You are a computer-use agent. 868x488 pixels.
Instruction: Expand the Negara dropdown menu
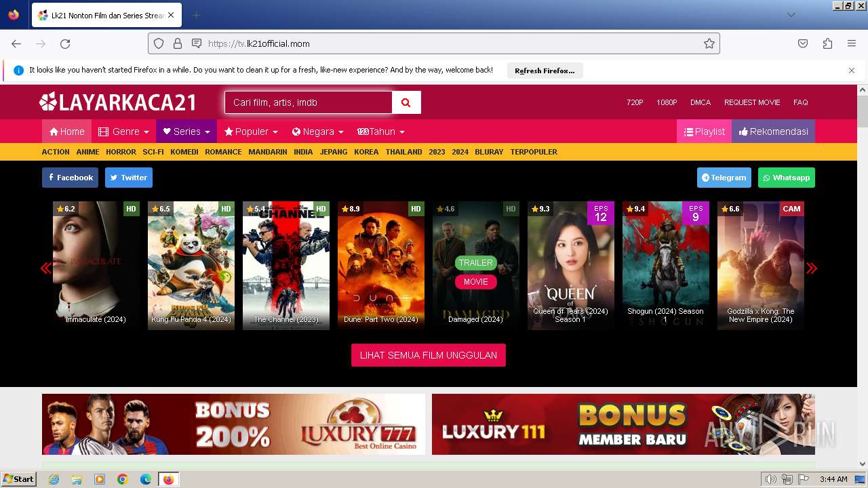click(x=317, y=131)
